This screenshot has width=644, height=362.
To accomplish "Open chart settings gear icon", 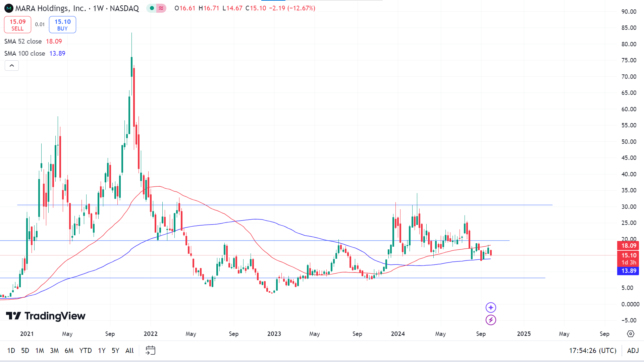I will point(631,334).
